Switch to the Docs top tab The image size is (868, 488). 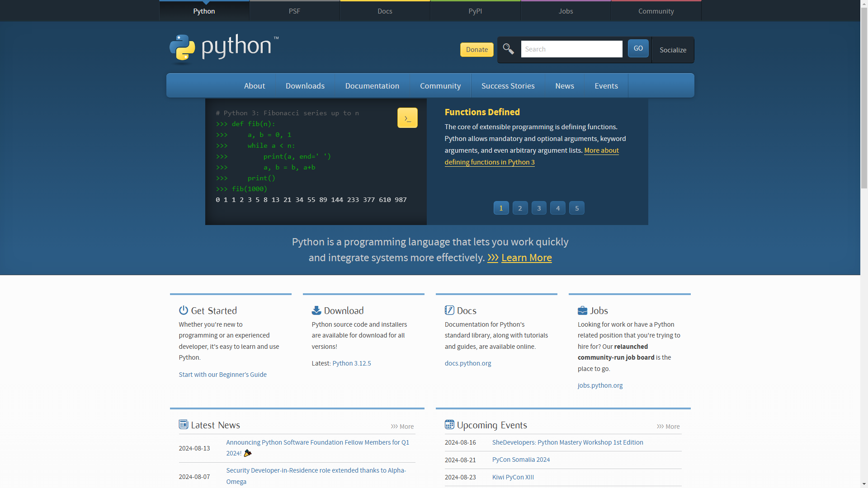point(385,11)
